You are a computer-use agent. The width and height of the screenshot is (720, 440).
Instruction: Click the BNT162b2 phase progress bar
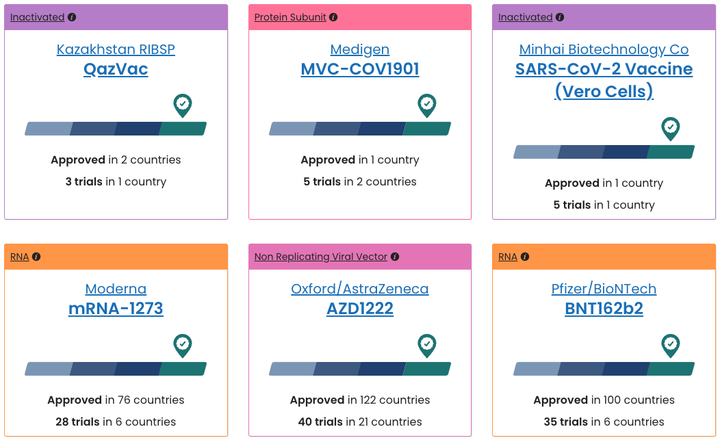point(604,369)
